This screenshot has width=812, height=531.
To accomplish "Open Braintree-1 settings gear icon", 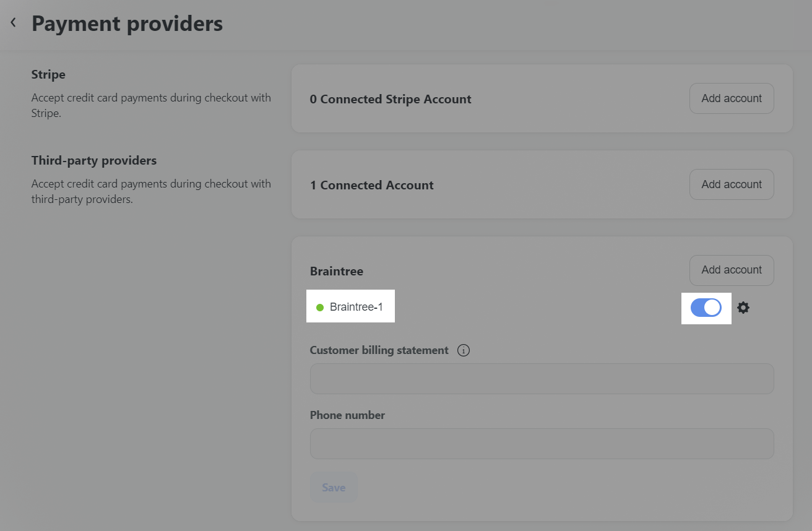I will [743, 308].
